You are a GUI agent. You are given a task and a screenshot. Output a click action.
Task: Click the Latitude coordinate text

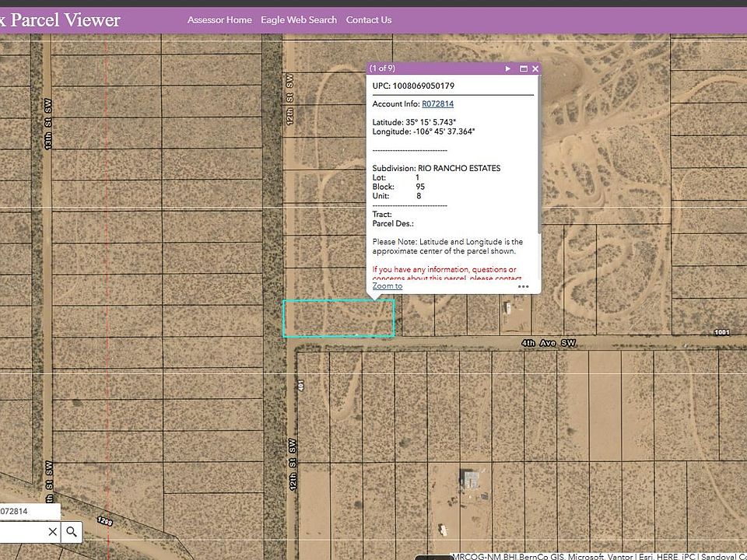(x=414, y=122)
